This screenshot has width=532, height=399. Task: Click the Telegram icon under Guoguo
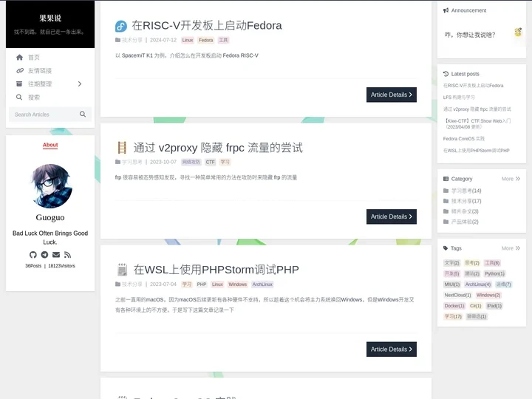coord(44,255)
